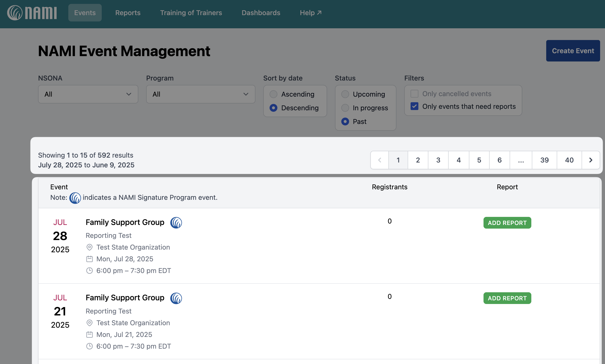Select Ascending sort order
The height and width of the screenshot is (364, 605).
pos(273,94)
